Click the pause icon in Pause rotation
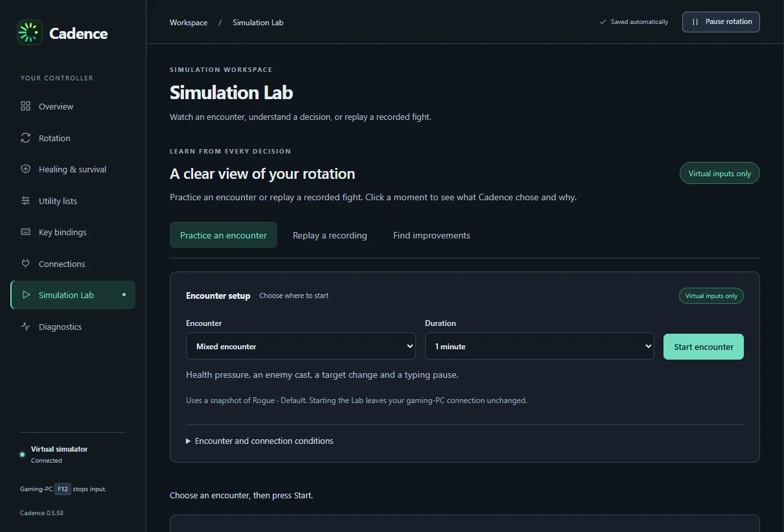Screen dimensions: 784x532 (695, 22)
